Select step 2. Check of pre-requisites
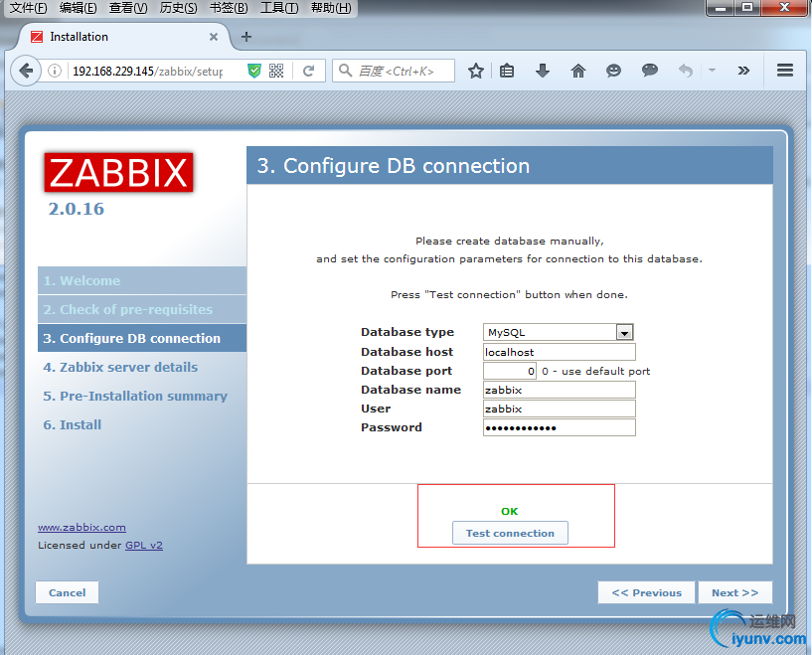The height and width of the screenshot is (655, 812). click(142, 310)
